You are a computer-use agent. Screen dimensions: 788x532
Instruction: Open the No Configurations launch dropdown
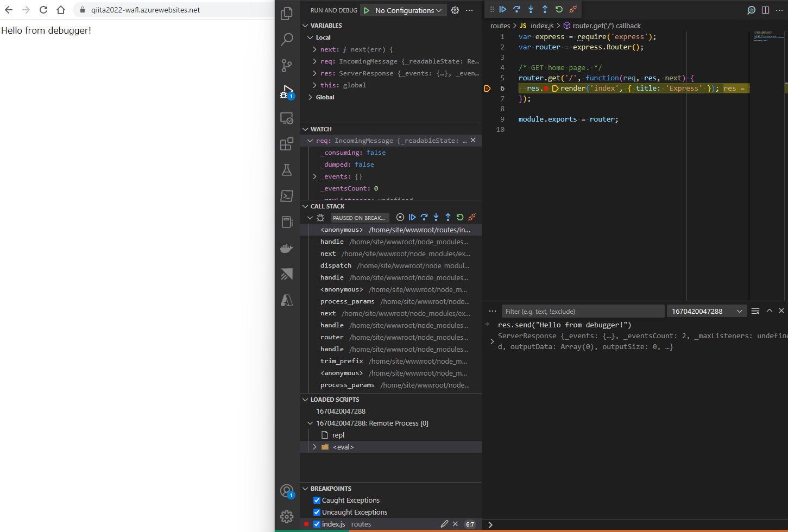pos(408,10)
